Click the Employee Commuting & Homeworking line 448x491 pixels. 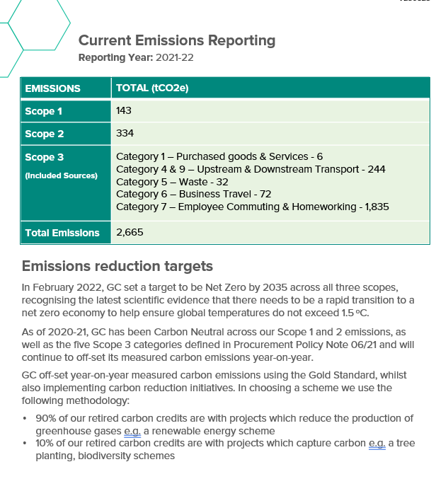(x=253, y=207)
